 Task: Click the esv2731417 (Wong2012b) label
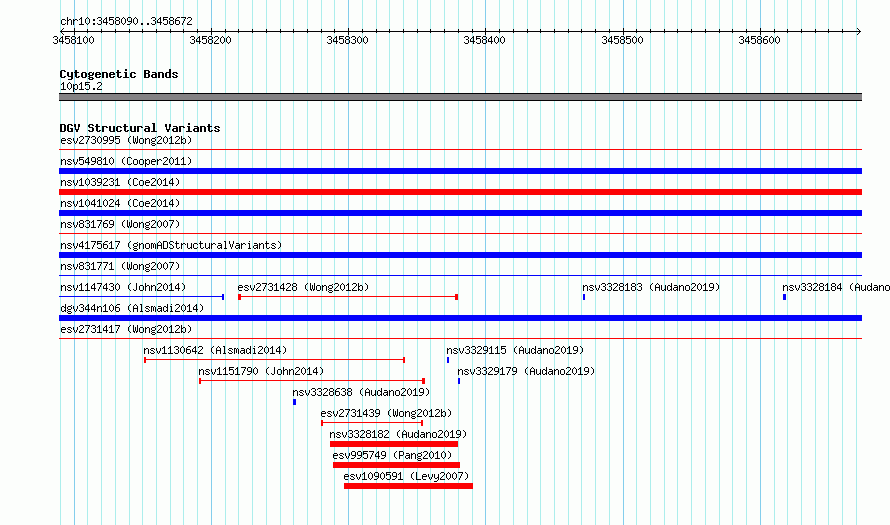coord(126,329)
